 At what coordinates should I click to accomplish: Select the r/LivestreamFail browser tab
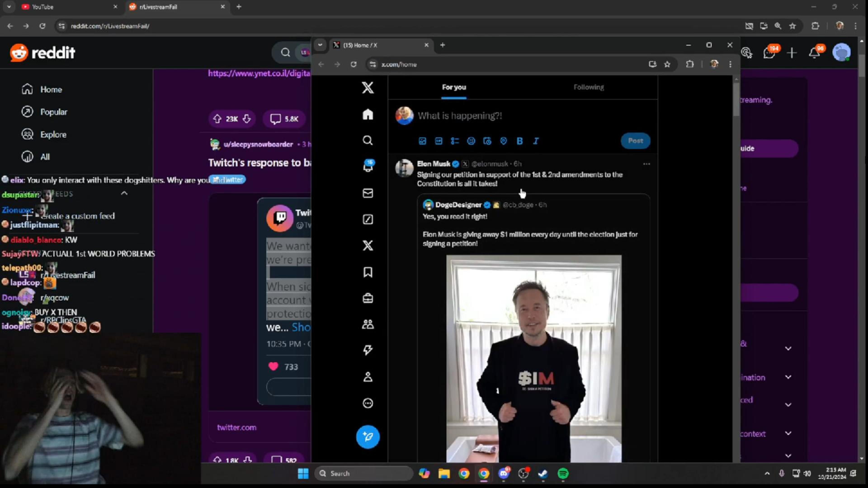click(177, 7)
